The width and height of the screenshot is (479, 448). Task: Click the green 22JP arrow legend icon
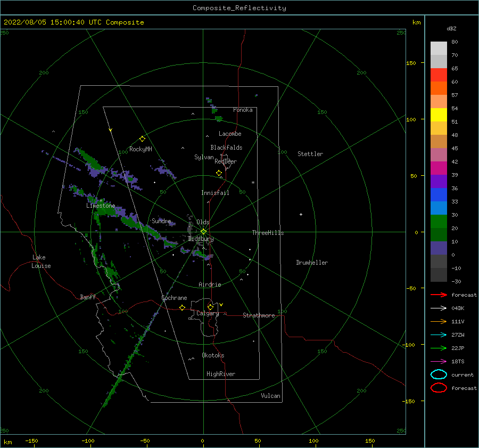(439, 348)
